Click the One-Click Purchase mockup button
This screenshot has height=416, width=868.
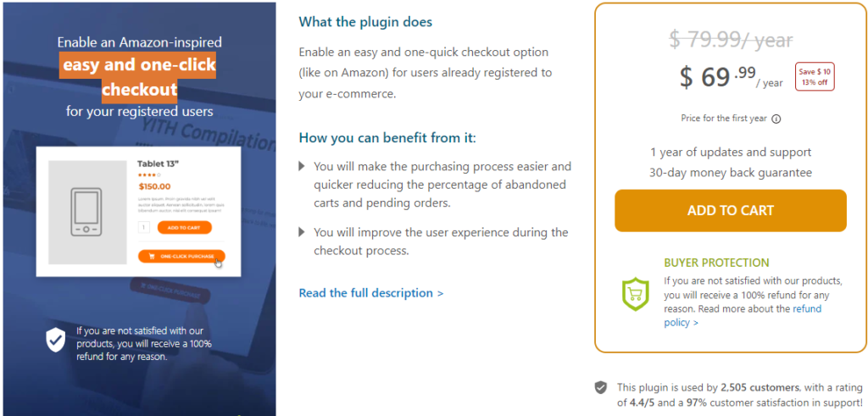point(181,257)
